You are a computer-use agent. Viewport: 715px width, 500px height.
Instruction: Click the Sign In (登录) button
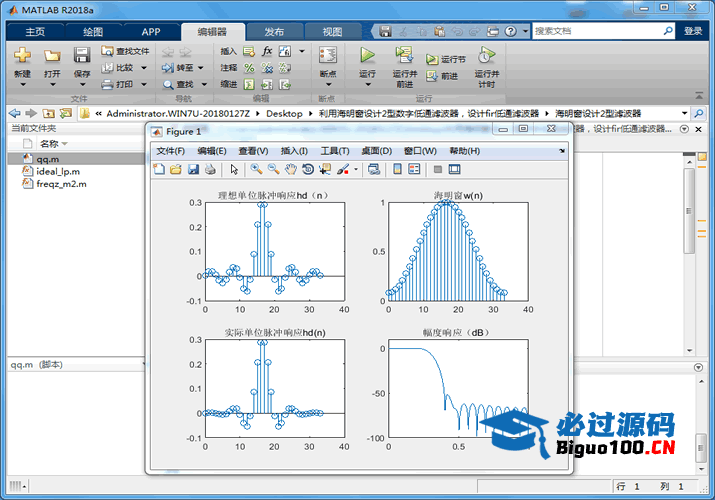pyautogui.click(x=693, y=31)
